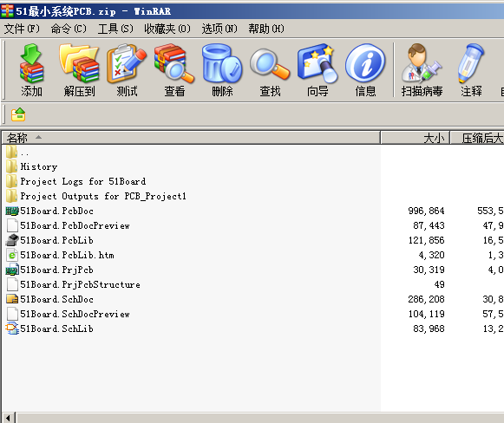
Task: Sort by Size (大小) column header
Action: 416,138
